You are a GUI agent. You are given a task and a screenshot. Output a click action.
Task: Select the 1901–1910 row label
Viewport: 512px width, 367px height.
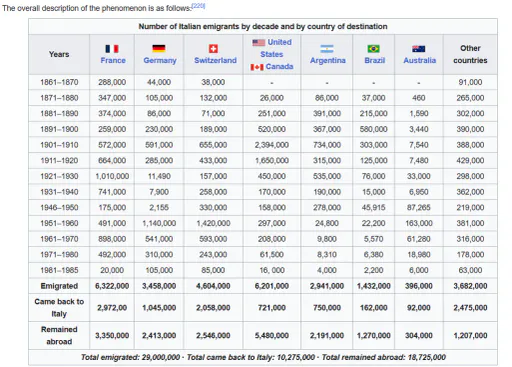coord(59,145)
